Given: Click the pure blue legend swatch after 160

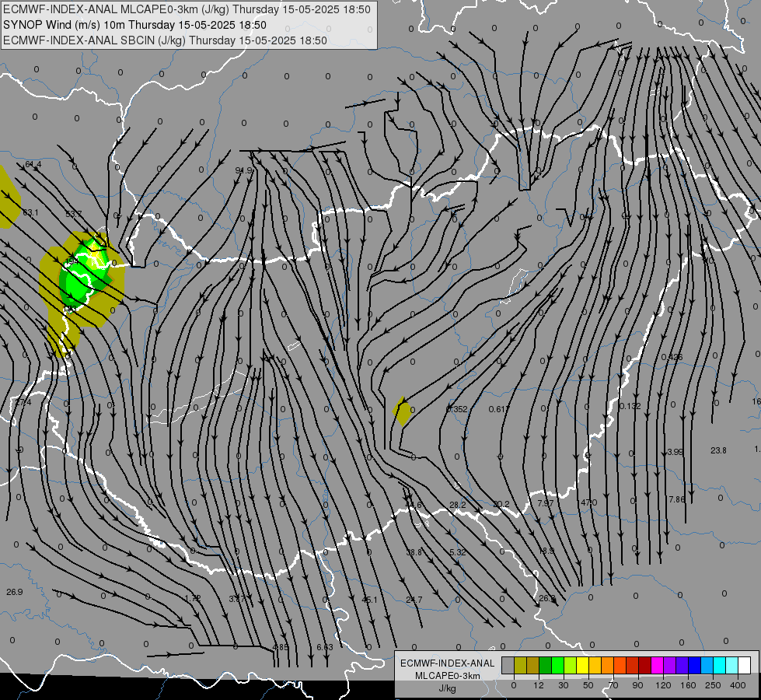Looking at the screenshot, I should click(x=694, y=666).
